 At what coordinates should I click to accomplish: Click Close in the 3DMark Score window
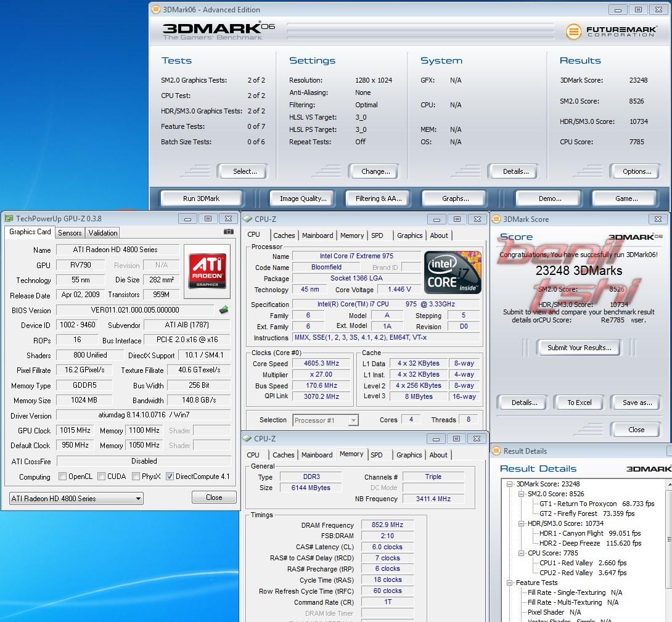636,430
